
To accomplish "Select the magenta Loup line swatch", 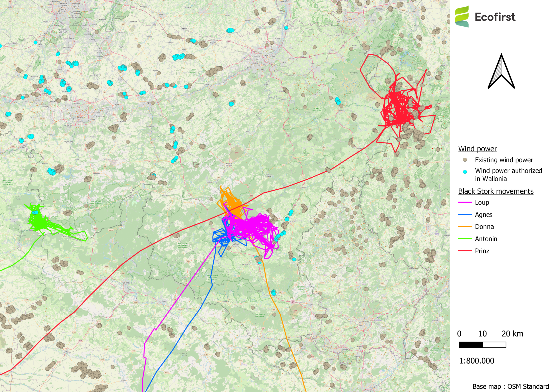I will tap(465, 202).
